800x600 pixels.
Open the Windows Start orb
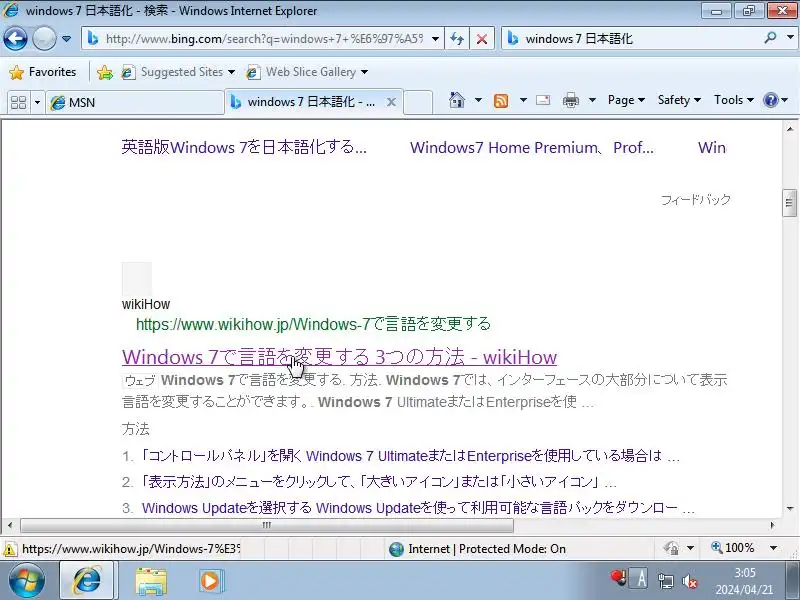pos(26,580)
